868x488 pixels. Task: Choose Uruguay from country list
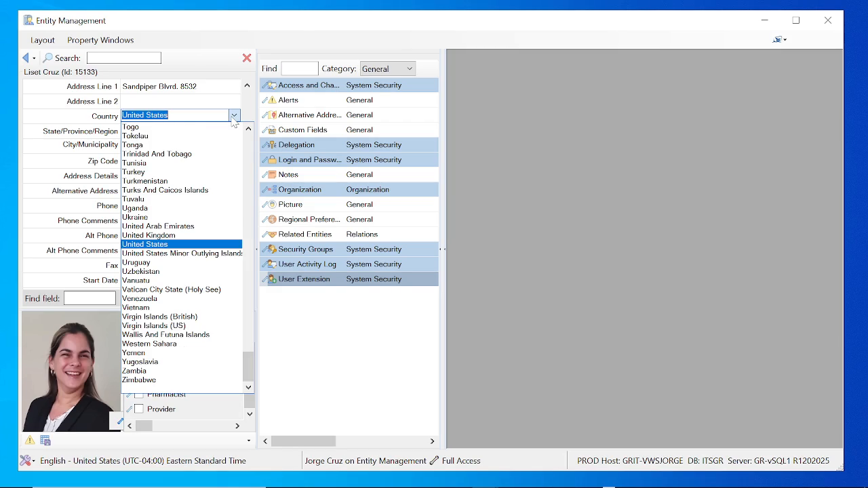click(136, 262)
